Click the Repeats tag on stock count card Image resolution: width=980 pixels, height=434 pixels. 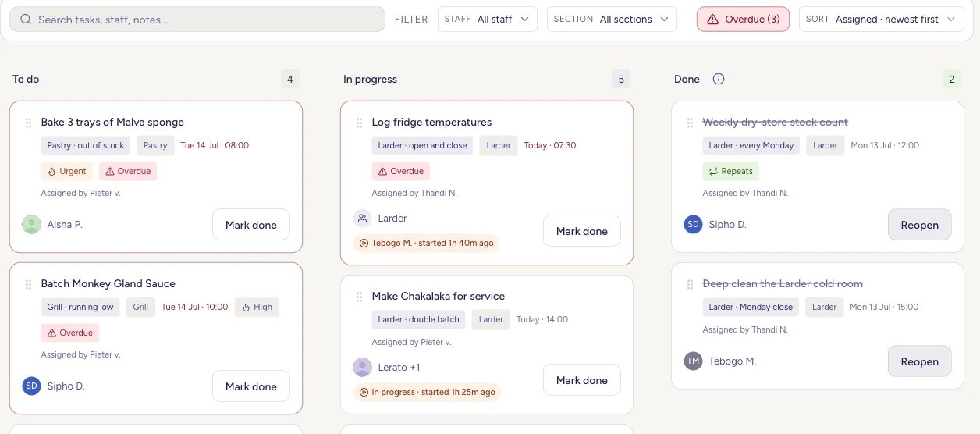tap(731, 171)
